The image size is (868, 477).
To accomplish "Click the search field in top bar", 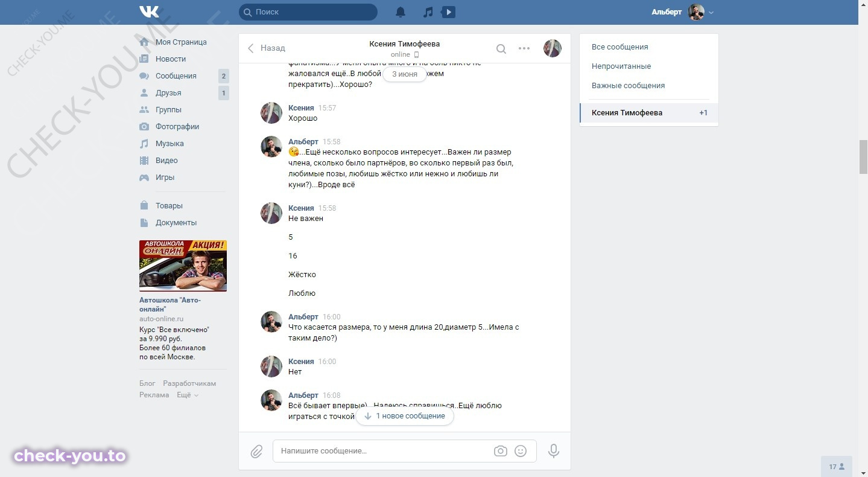I will click(x=308, y=12).
